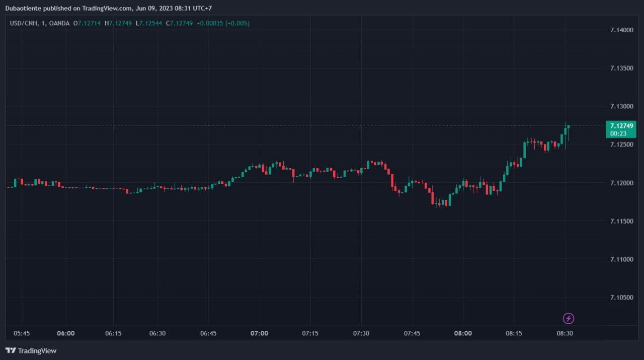The width and height of the screenshot is (644, 360).
Task: Click the 08:00 time axis label
Action: click(x=463, y=333)
